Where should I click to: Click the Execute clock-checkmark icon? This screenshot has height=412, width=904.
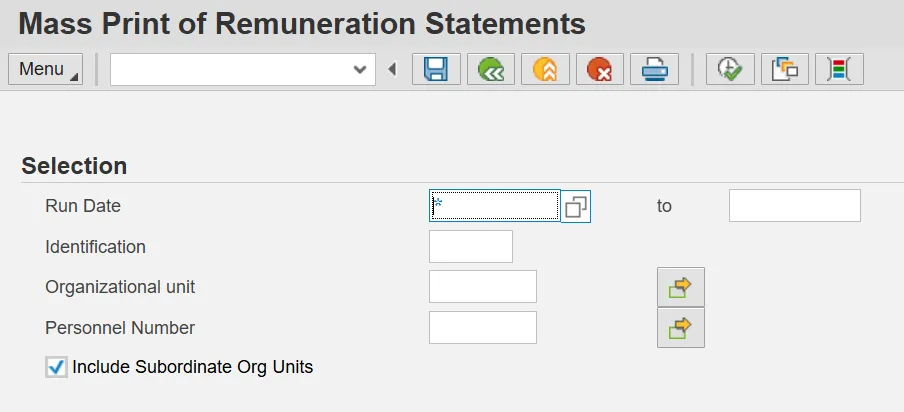coord(730,70)
